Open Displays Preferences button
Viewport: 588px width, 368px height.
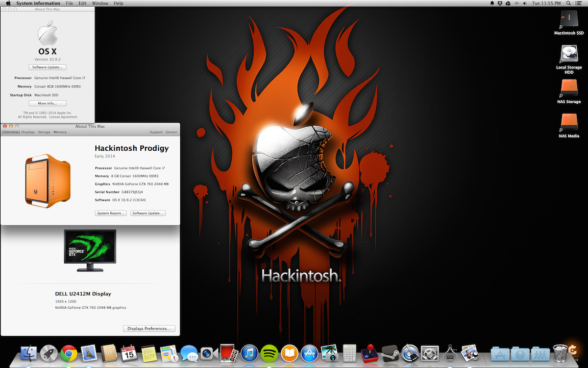tap(149, 329)
